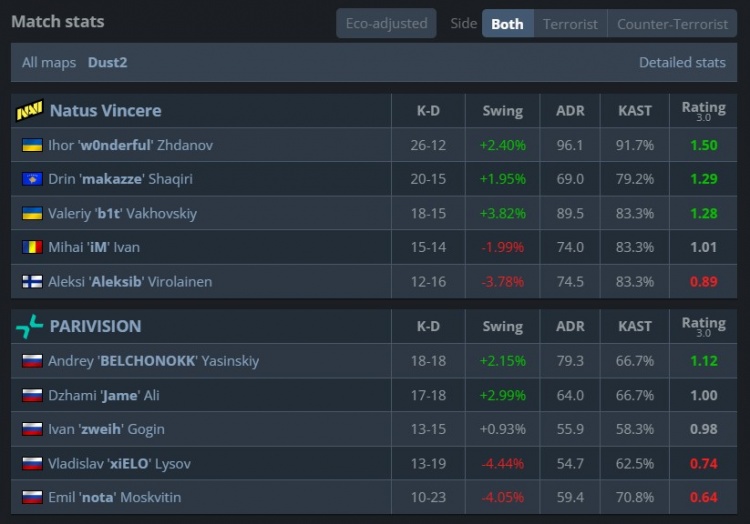Viewport: 750px width, 524px height.
Task: Open Dzhami 'Jame' Ali's player profile
Action: coord(103,395)
